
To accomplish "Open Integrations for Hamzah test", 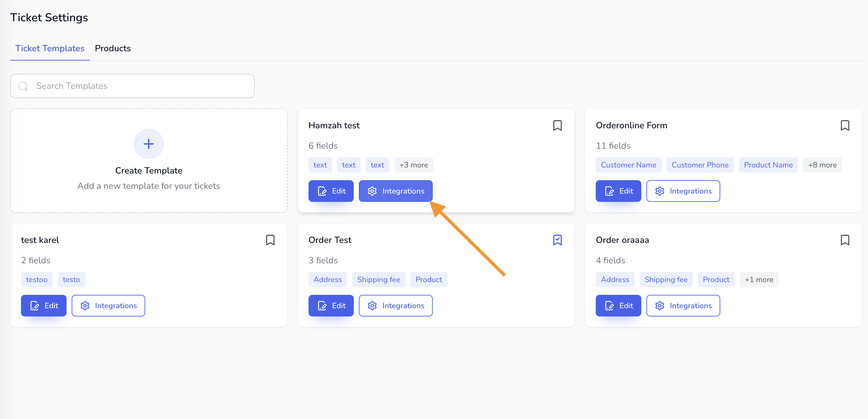I will coord(395,191).
